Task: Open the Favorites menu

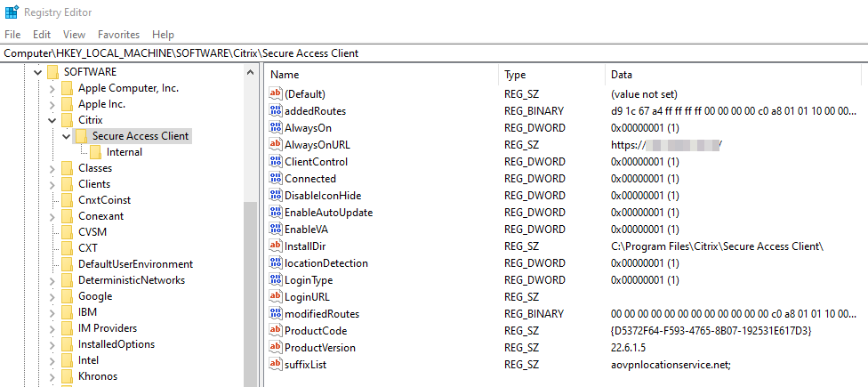Action: (119, 35)
